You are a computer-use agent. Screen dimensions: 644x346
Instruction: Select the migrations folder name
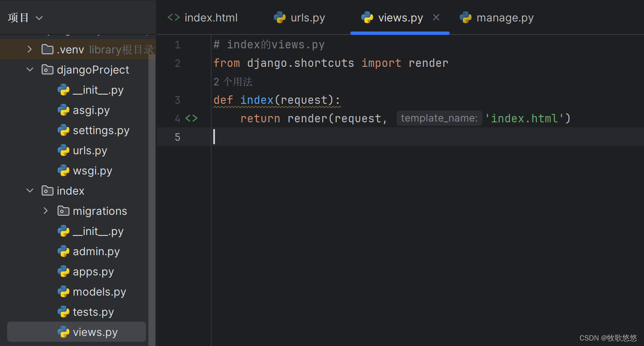tap(100, 211)
